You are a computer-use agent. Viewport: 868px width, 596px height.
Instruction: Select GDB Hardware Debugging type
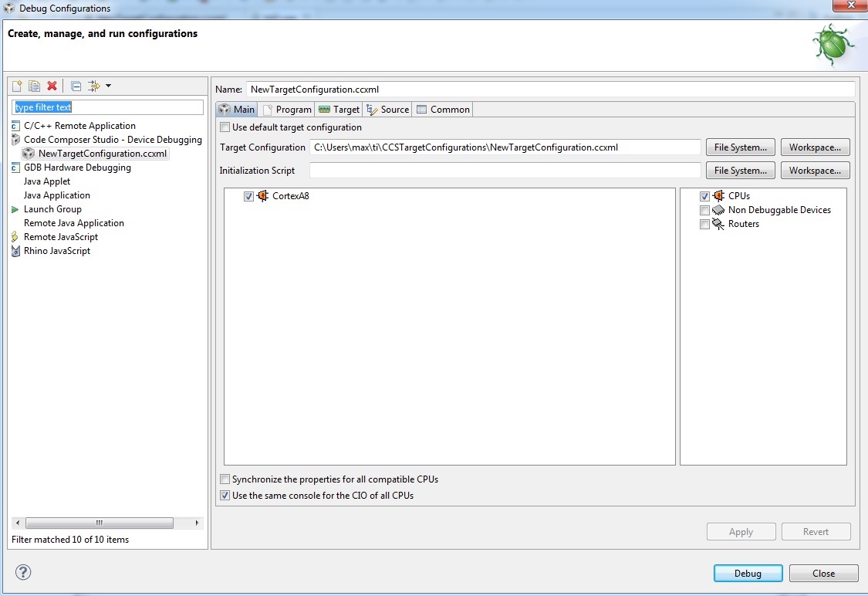tap(77, 168)
